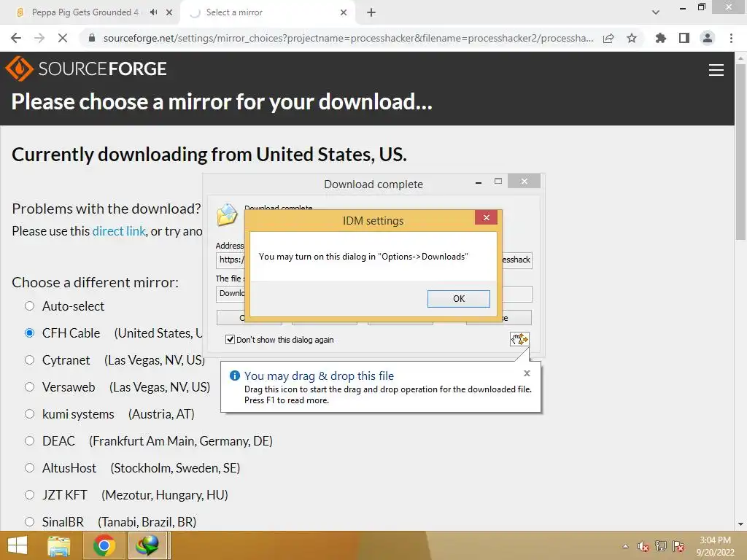View site security lock info
The width and height of the screenshot is (747, 560).
coord(92,38)
